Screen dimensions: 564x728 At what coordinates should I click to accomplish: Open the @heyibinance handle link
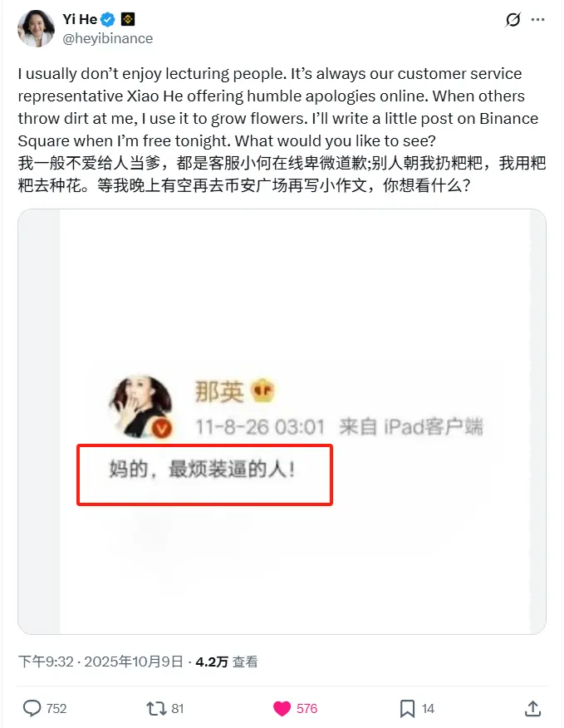pyautogui.click(x=108, y=38)
